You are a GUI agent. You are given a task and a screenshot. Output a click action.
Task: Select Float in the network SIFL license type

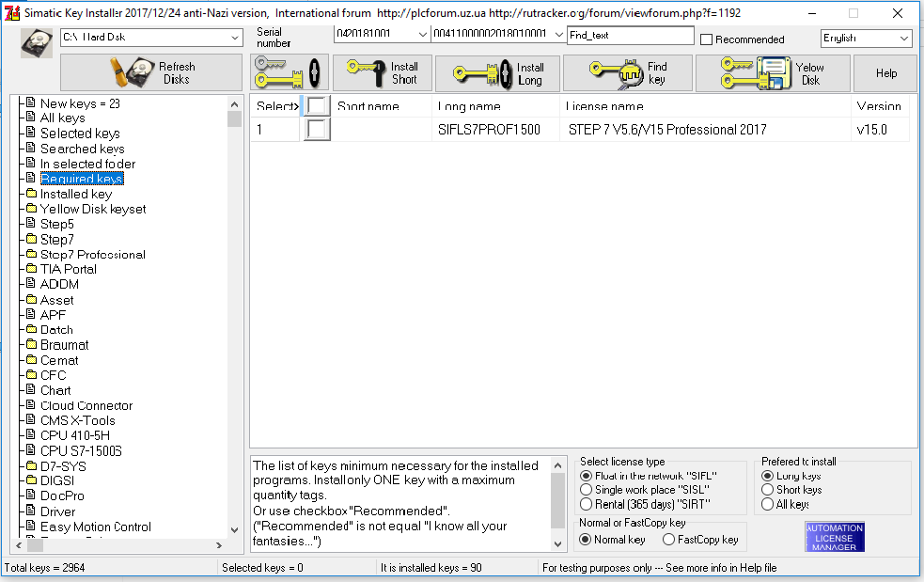click(x=586, y=475)
